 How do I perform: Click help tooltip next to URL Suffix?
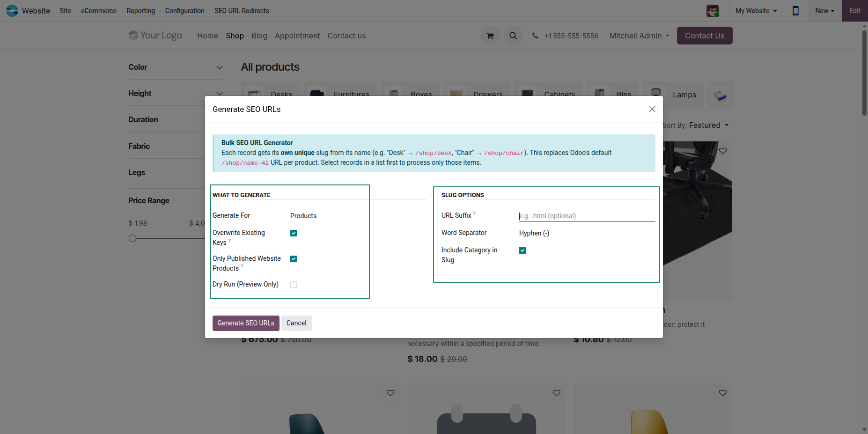[474, 213]
